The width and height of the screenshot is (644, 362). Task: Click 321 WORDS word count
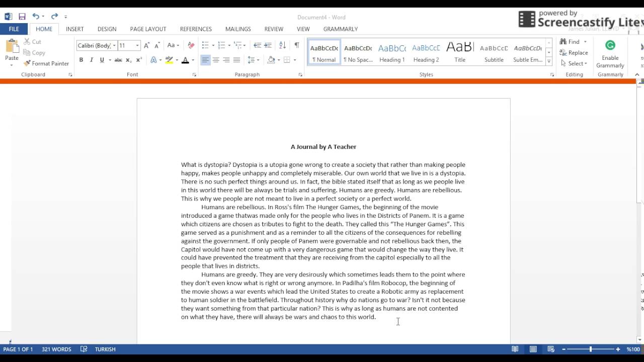point(56,349)
